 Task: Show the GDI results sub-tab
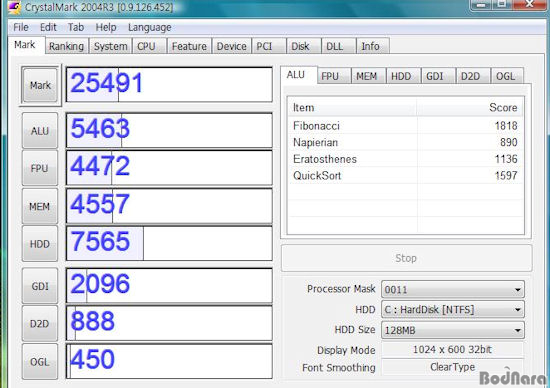point(438,76)
